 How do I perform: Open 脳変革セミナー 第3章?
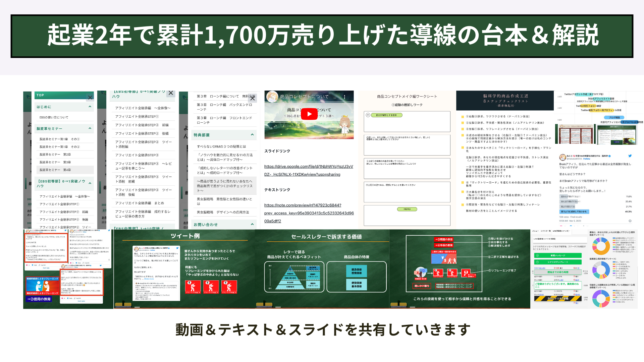coord(55,162)
